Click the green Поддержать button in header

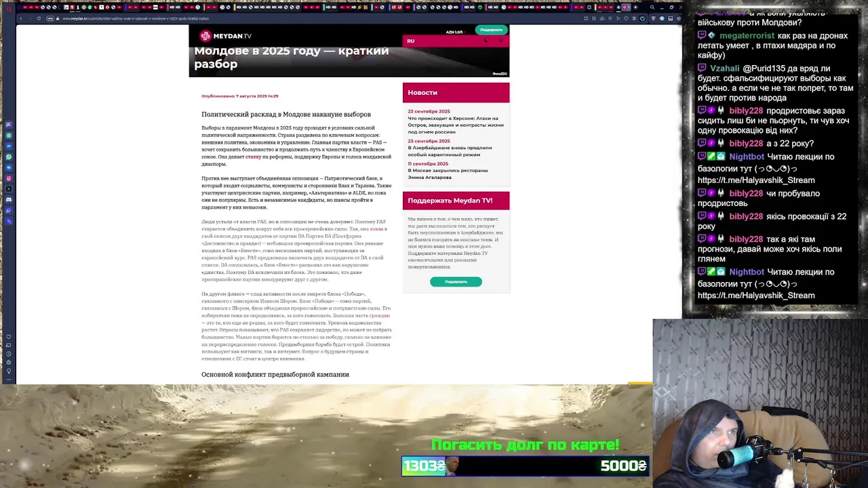point(492,30)
